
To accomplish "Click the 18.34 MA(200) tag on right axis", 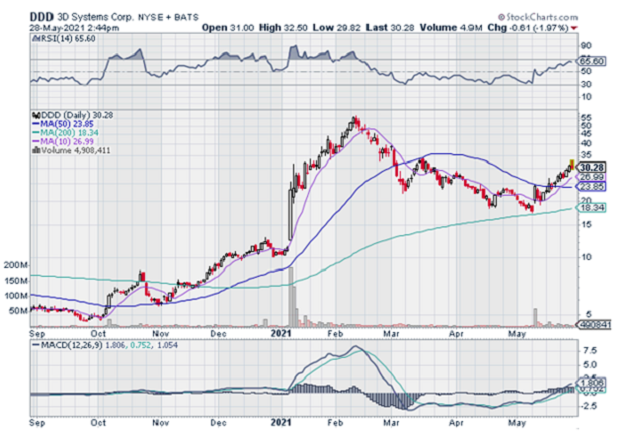I will tap(591, 208).
